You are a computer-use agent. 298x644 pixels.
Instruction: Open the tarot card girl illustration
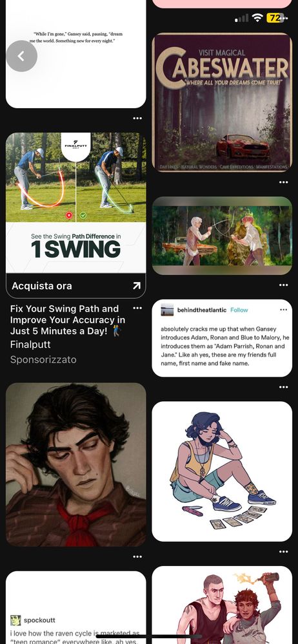(x=222, y=471)
